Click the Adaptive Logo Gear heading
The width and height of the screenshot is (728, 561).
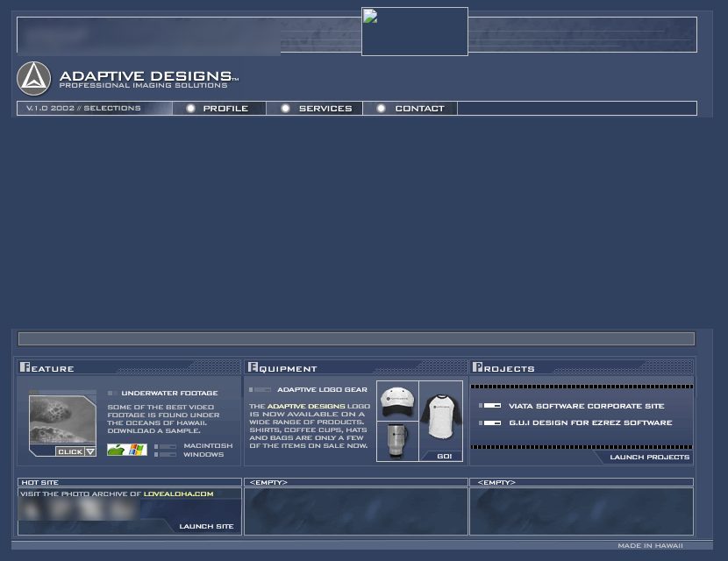pos(322,390)
